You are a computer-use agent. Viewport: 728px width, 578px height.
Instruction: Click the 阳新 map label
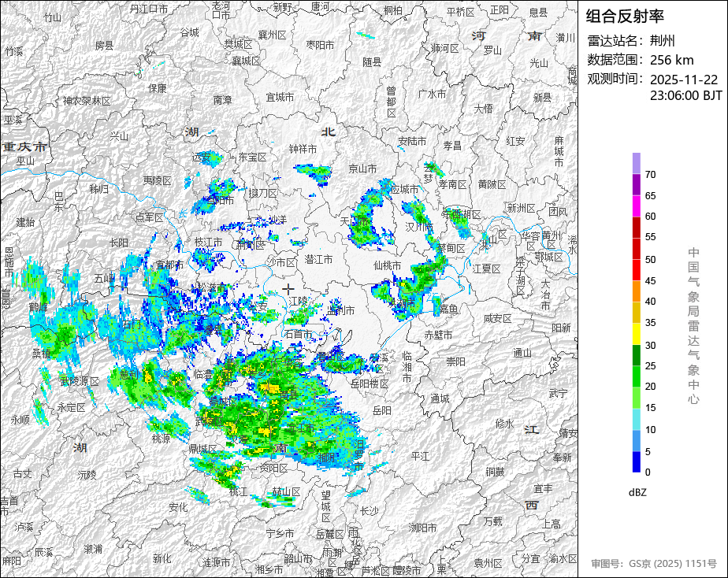click(x=561, y=328)
